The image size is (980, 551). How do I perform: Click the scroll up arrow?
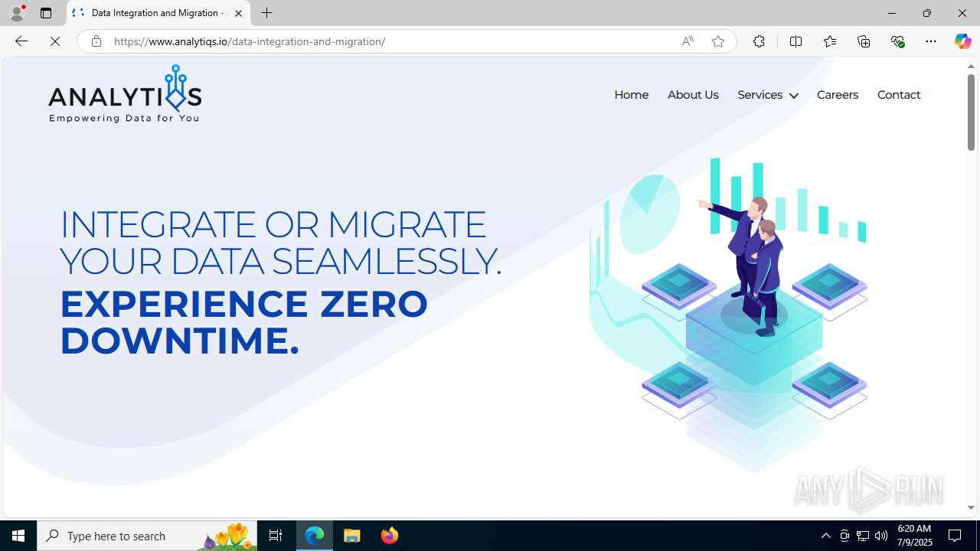[x=971, y=67]
